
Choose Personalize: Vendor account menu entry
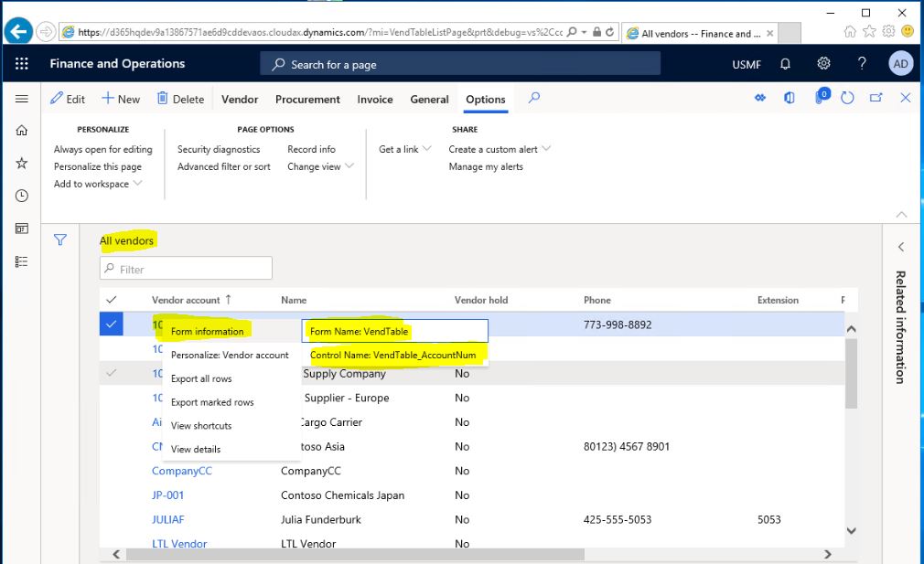point(230,355)
